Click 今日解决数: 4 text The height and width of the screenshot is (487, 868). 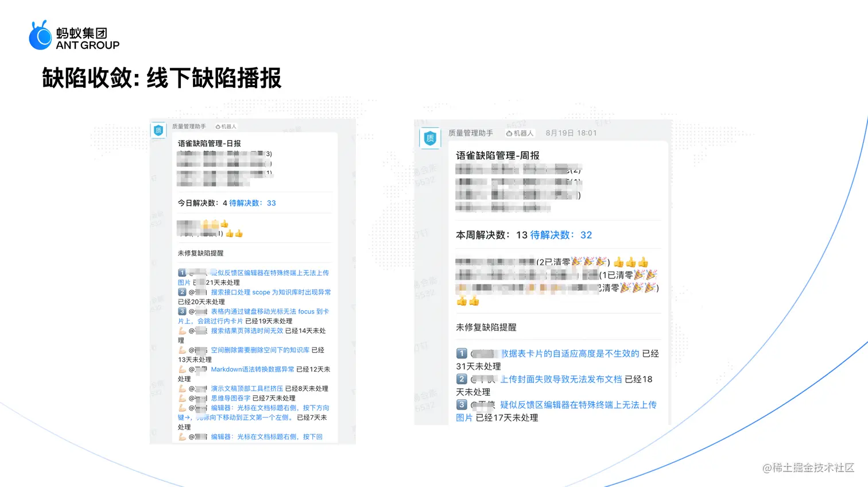pyautogui.click(x=202, y=203)
